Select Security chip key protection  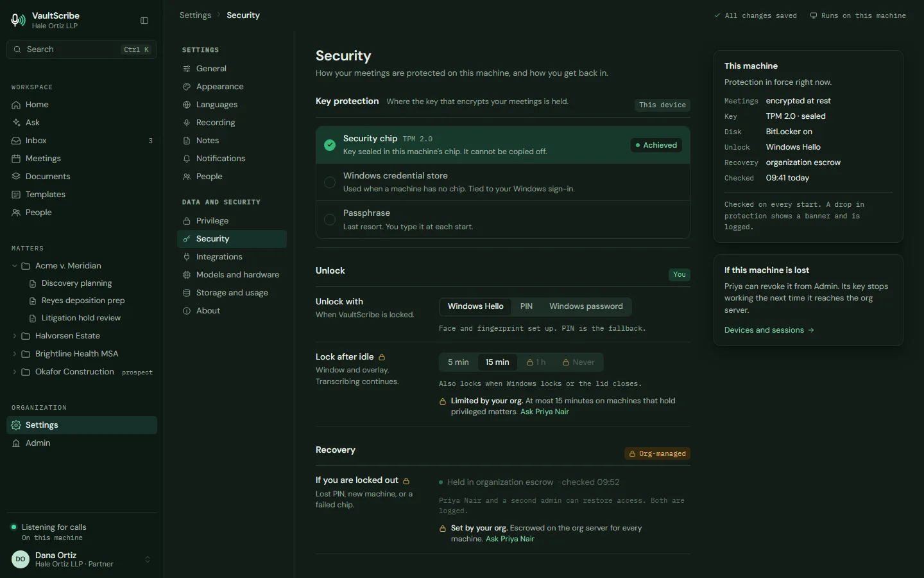coord(503,145)
